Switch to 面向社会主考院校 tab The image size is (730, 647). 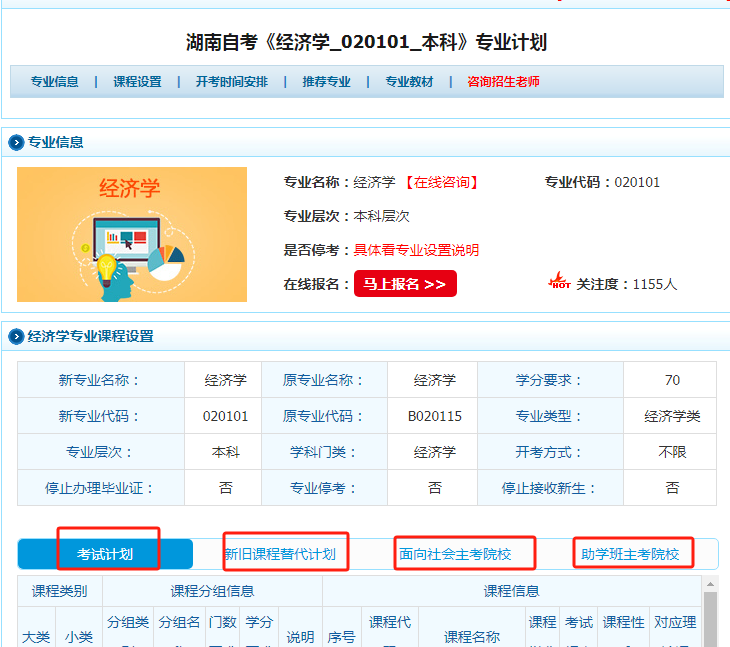455,554
